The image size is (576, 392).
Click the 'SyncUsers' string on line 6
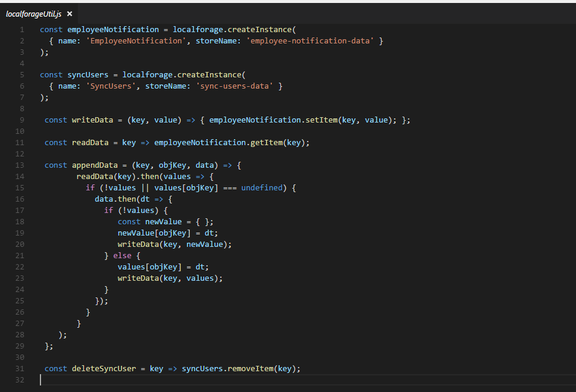(111, 86)
